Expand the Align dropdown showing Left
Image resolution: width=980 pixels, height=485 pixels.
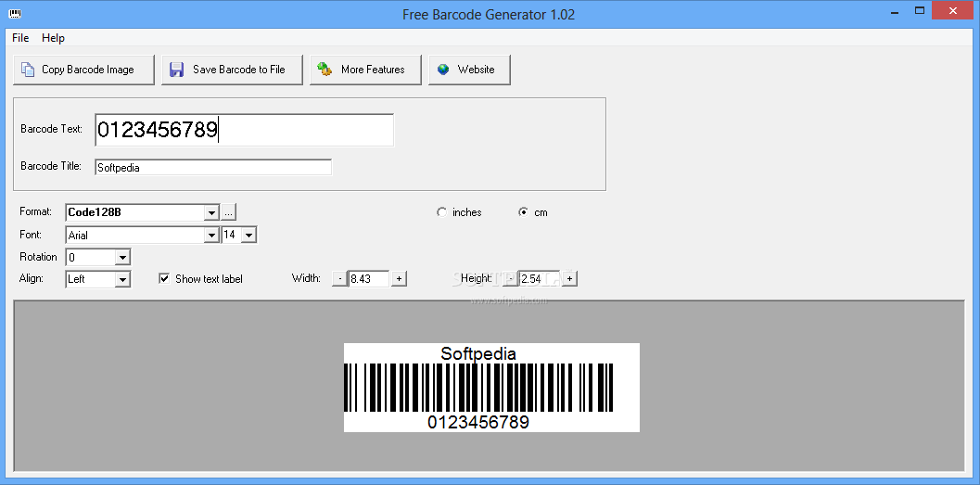(122, 279)
